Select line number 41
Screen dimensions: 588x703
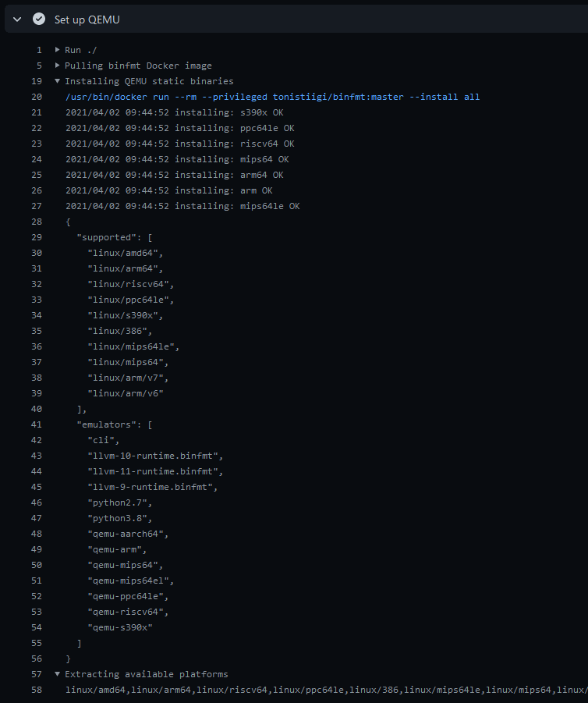coord(36,424)
